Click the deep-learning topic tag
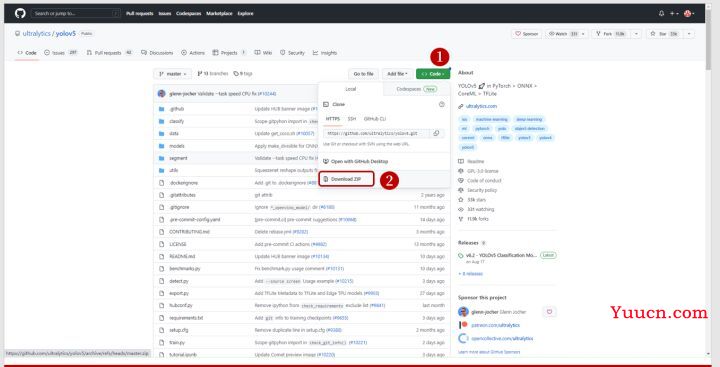The height and width of the screenshot is (367, 720). (529, 119)
